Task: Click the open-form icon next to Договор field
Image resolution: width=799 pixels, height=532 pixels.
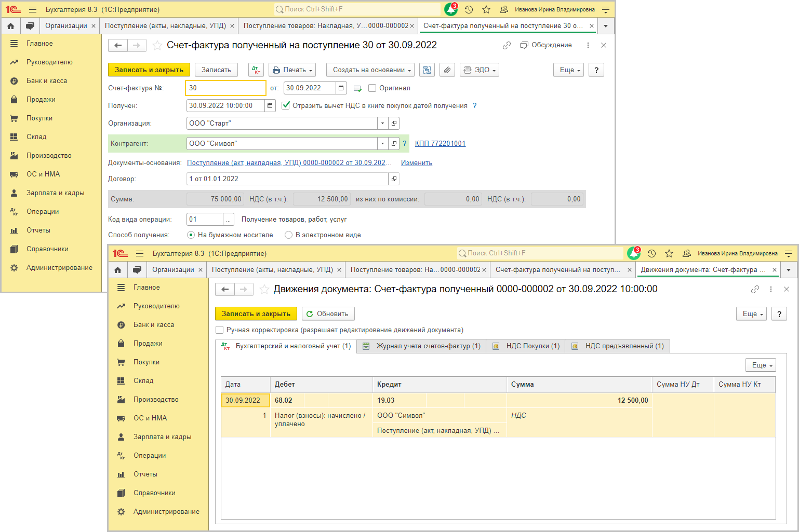Action: 394,179
